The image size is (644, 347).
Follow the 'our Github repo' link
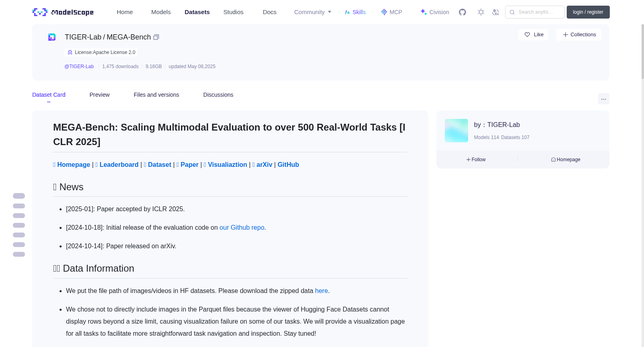tap(242, 227)
